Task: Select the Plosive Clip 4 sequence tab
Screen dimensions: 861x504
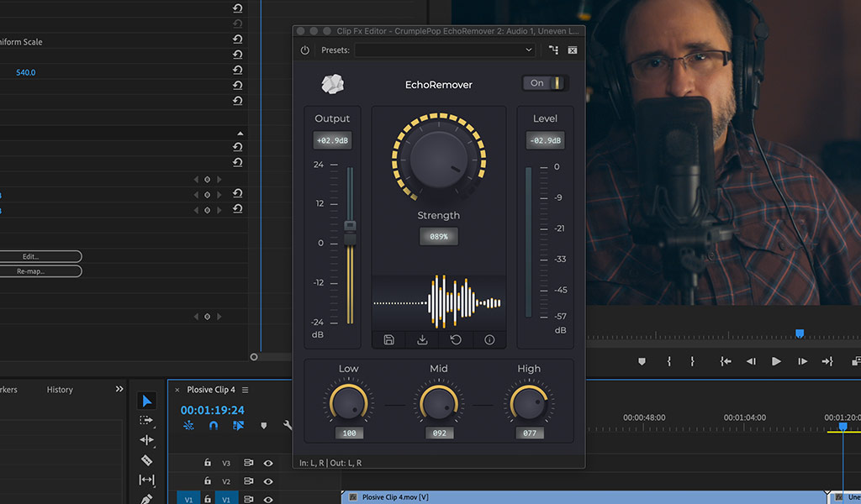Action: (211, 390)
